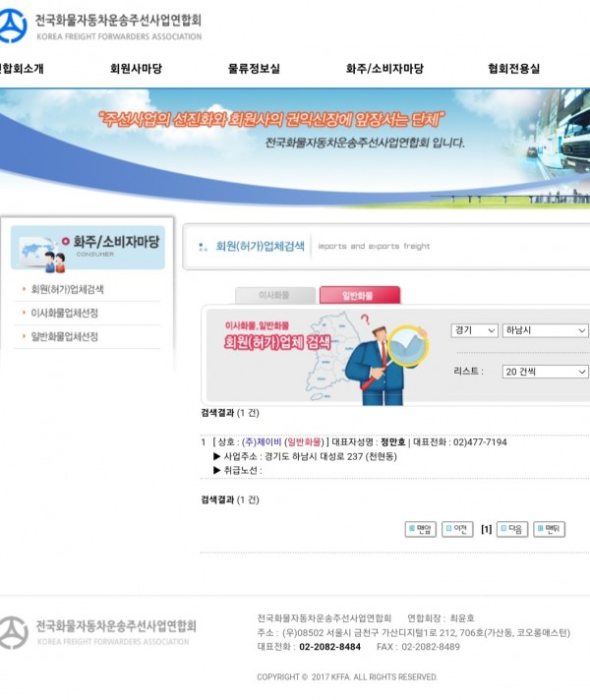The image size is (590, 700).
Task: Select the 일반화물 tab
Action: [x=360, y=295]
